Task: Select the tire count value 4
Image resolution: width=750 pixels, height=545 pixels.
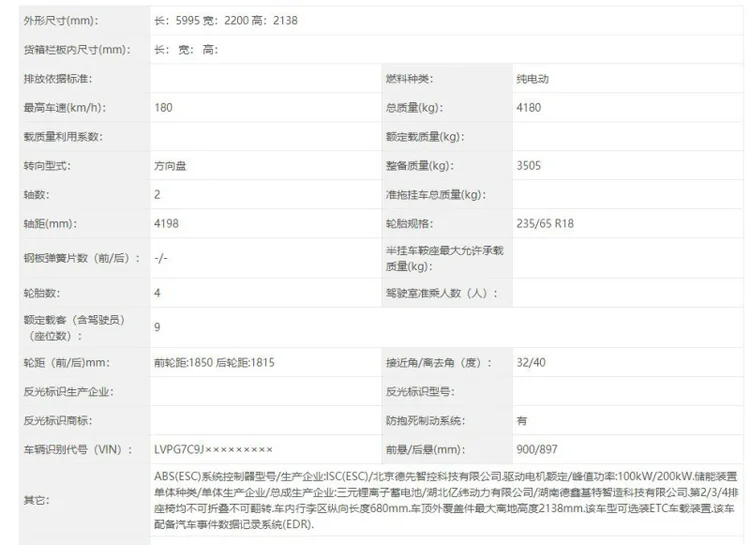Action: coord(157,293)
